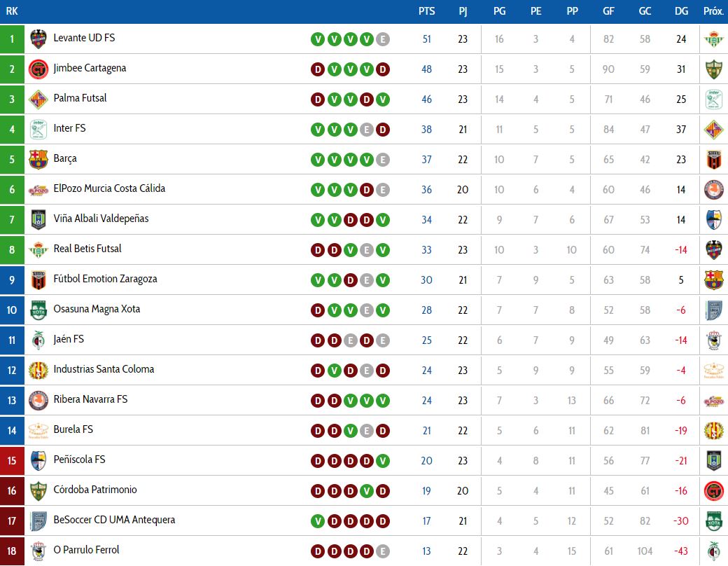
Task: Click the BeSoccer CD UMA Antequera crest
Action: pyautogui.click(x=38, y=521)
